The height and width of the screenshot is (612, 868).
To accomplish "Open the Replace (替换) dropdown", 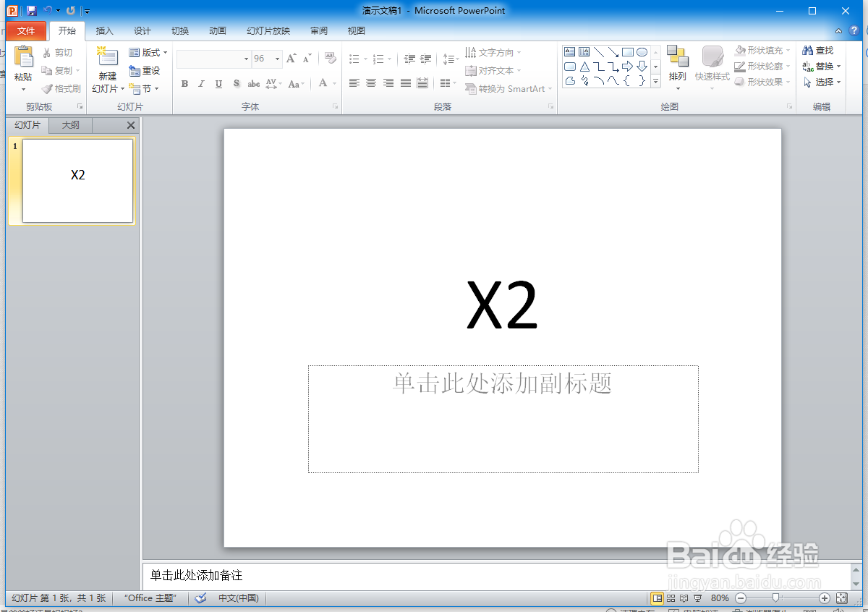I will pos(839,67).
